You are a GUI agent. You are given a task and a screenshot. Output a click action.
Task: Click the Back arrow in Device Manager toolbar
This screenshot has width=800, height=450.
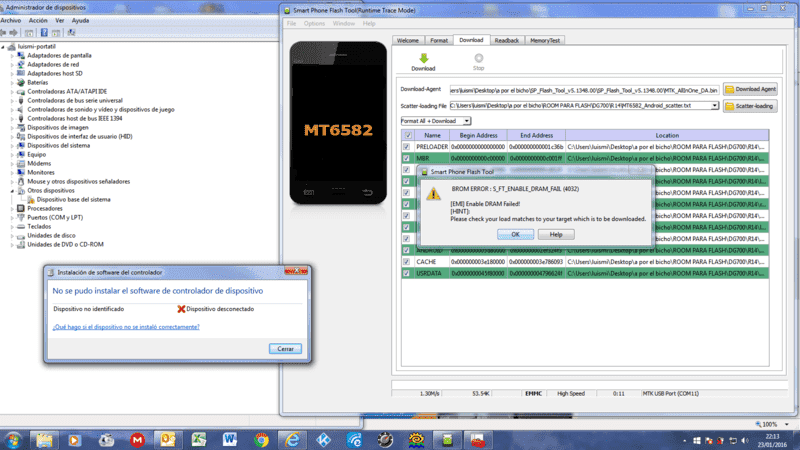pyautogui.click(x=4, y=33)
